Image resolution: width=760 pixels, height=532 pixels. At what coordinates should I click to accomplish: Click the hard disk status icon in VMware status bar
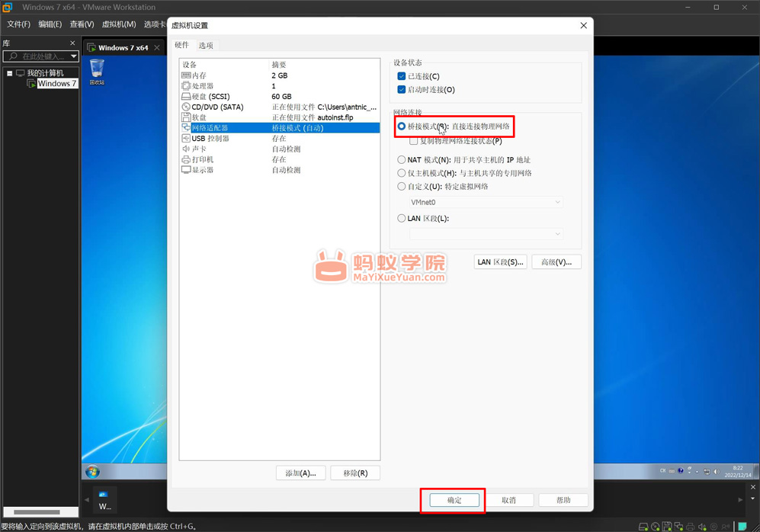click(x=643, y=526)
